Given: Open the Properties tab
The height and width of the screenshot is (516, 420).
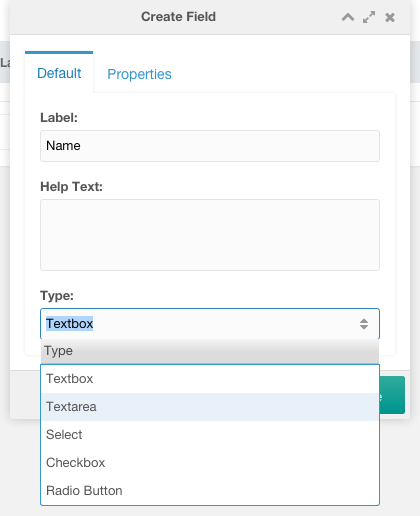Looking at the screenshot, I should tap(139, 74).
